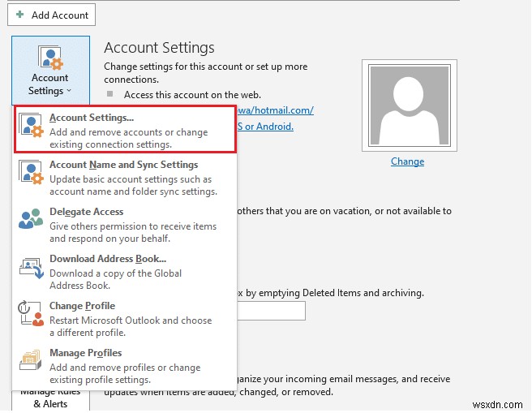
Task: Click the Change Profile icon
Action: [31, 313]
